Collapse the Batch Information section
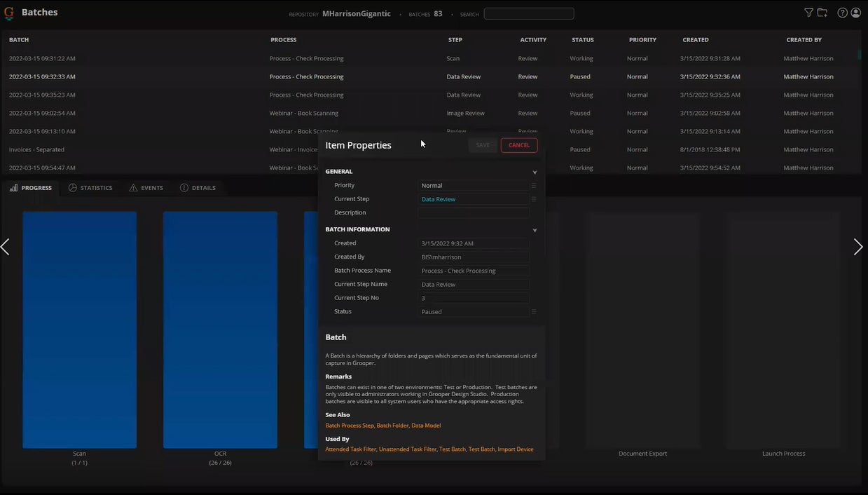Image resolution: width=868 pixels, height=495 pixels. coord(535,229)
